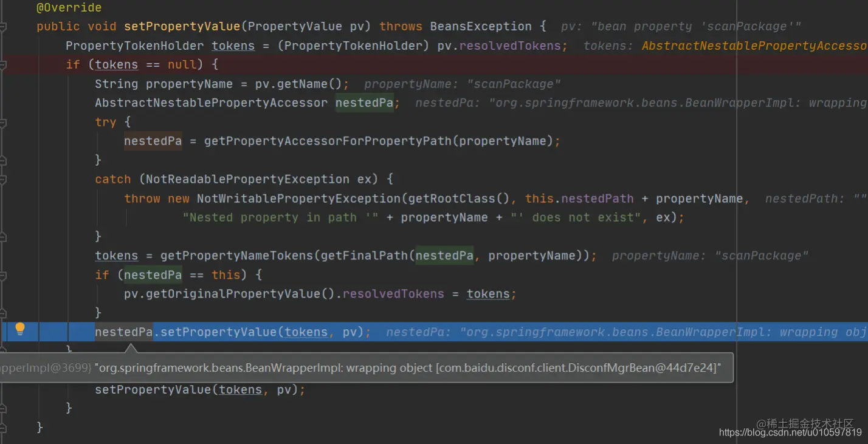The width and height of the screenshot is (868, 444).
Task: Click the debugger tooltip value mentioning DisconfMgrBean@44d7e24
Action: coord(410,367)
